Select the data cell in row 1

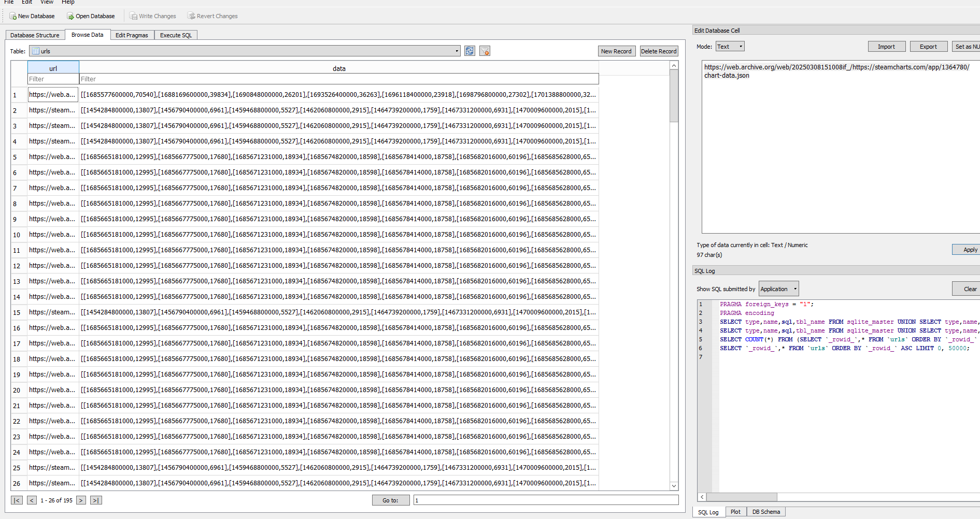pyautogui.click(x=339, y=95)
